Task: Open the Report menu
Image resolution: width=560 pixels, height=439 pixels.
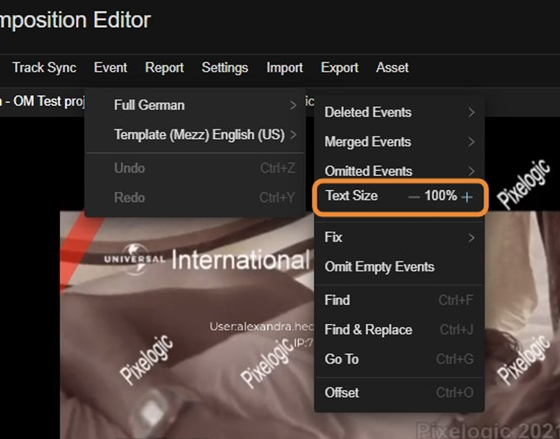Action: point(164,68)
